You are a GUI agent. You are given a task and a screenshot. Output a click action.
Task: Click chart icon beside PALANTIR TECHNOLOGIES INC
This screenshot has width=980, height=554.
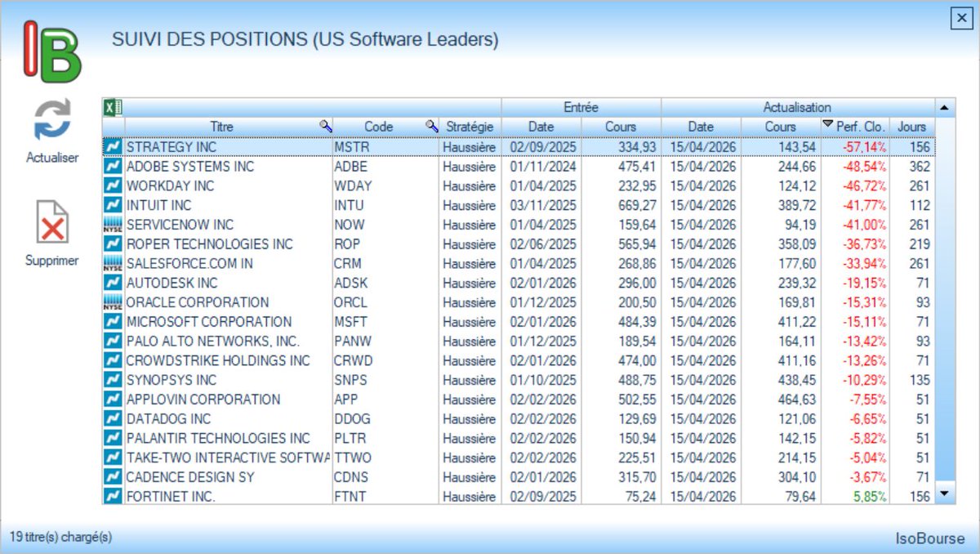tap(113, 438)
